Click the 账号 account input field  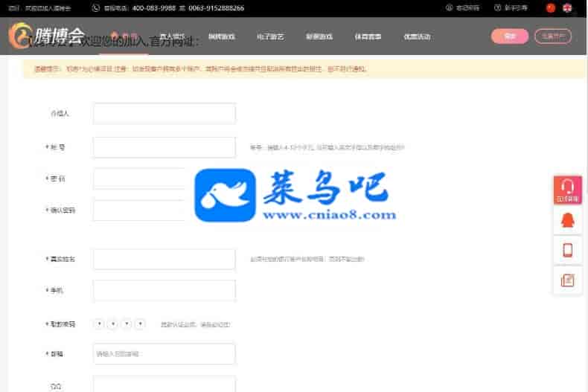164,147
